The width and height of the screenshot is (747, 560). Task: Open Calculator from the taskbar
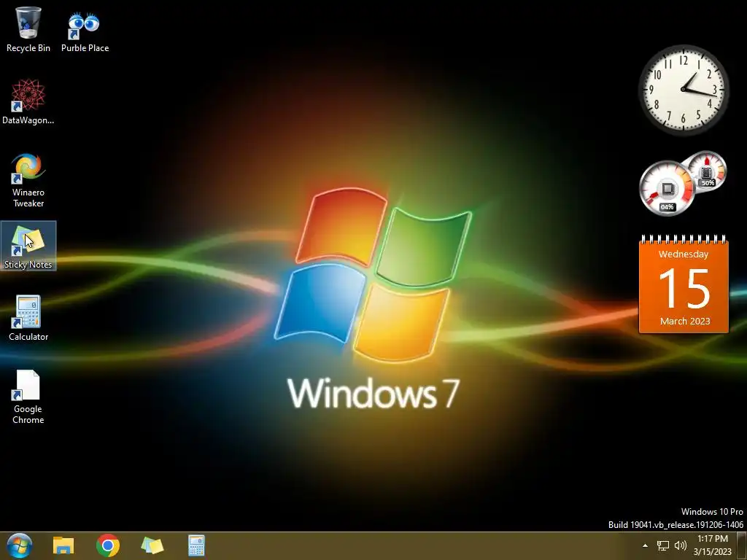[x=196, y=545]
